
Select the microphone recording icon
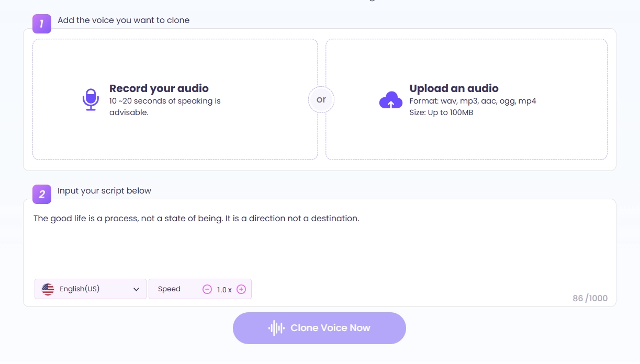point(91,99)
